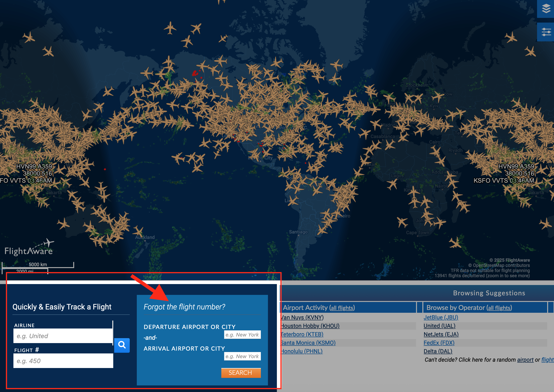Click the Flight # input field
554x392 pixels.
[63, 361]
